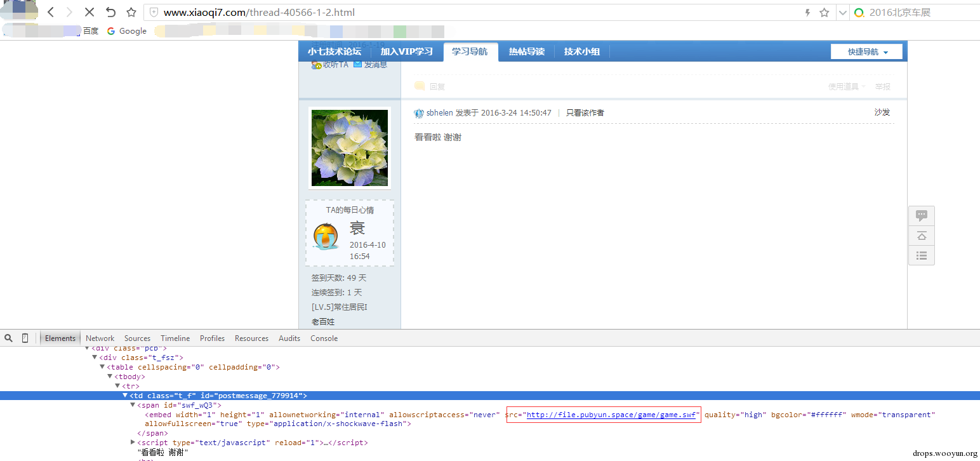Click the shield security icon in the address bar
The height and width of the screenshot is (461, 980).
point(153,12)
